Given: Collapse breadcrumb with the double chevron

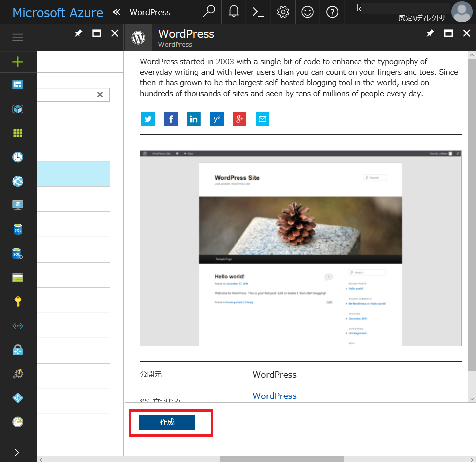Looking at the screenshot, I should click(x=116, y=12).
